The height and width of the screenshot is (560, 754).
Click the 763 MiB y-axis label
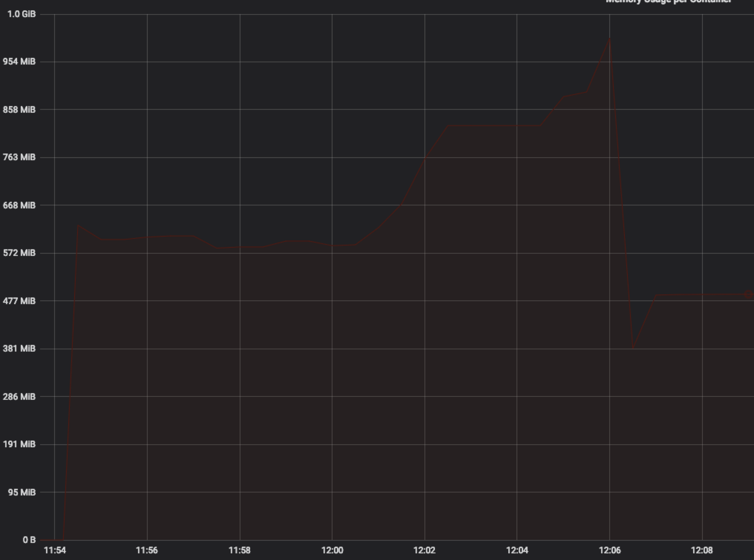19,157
